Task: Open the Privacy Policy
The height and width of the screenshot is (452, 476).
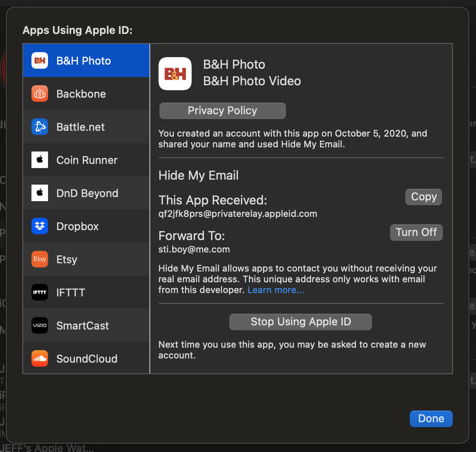Action: click(223, 111)
